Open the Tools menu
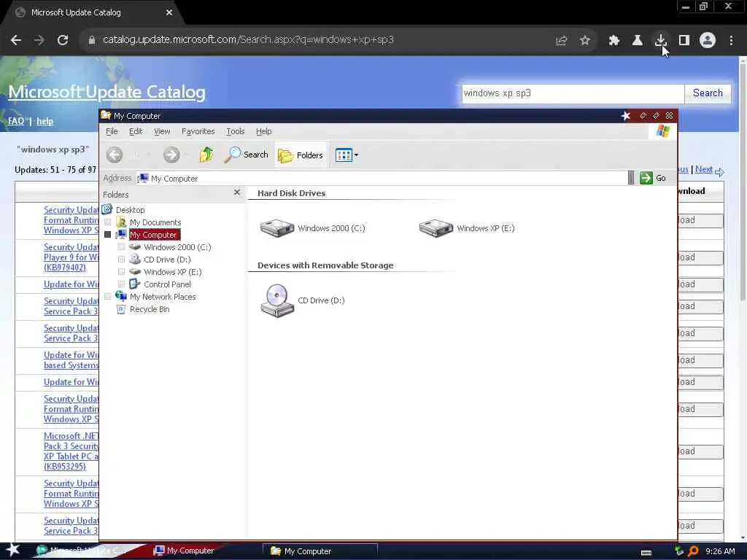The width and height of the screenshot is (747, 560). pyautogui.click(x=236, y=131)
